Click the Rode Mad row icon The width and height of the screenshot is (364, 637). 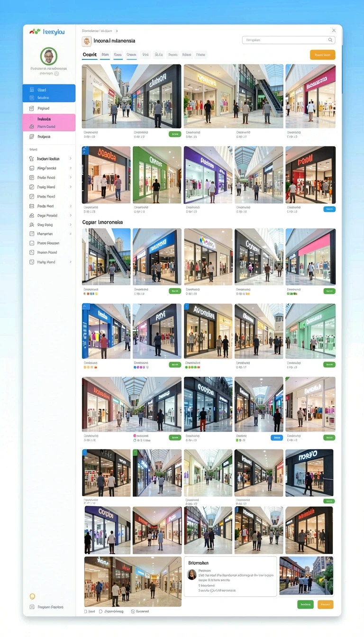point(32,206)
